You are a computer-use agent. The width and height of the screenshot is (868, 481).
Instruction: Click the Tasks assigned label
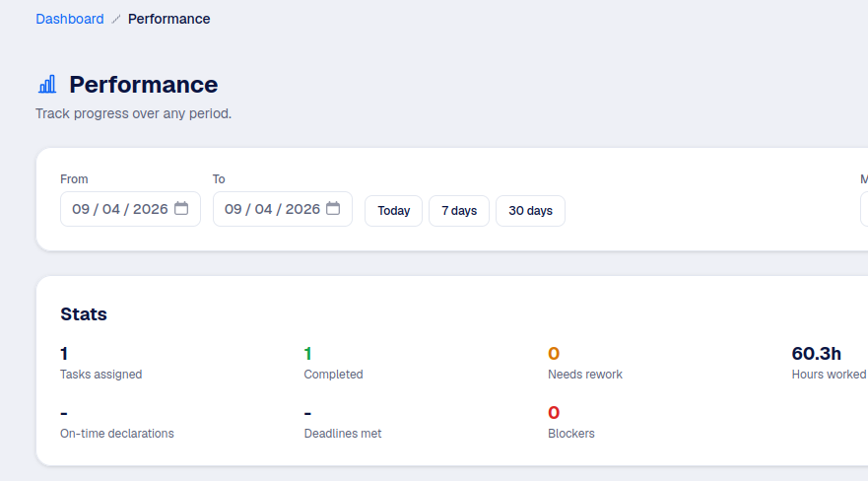[x=101, y=375]
